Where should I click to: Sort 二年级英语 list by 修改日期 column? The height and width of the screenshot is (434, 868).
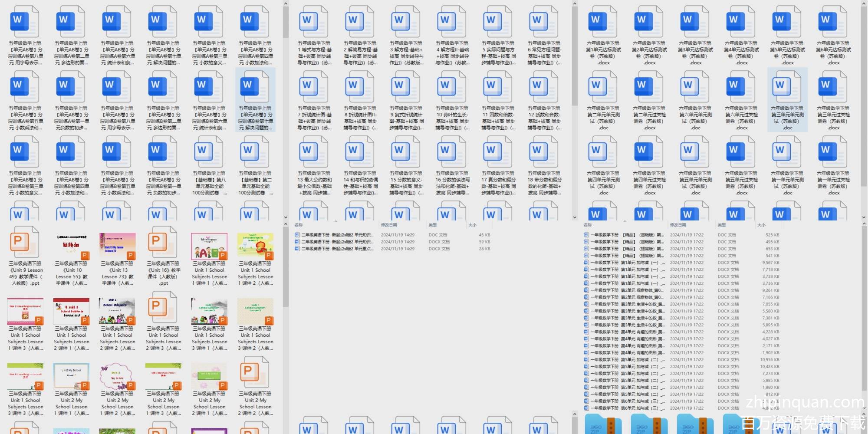pyautogui.click(x=389, y=225)
